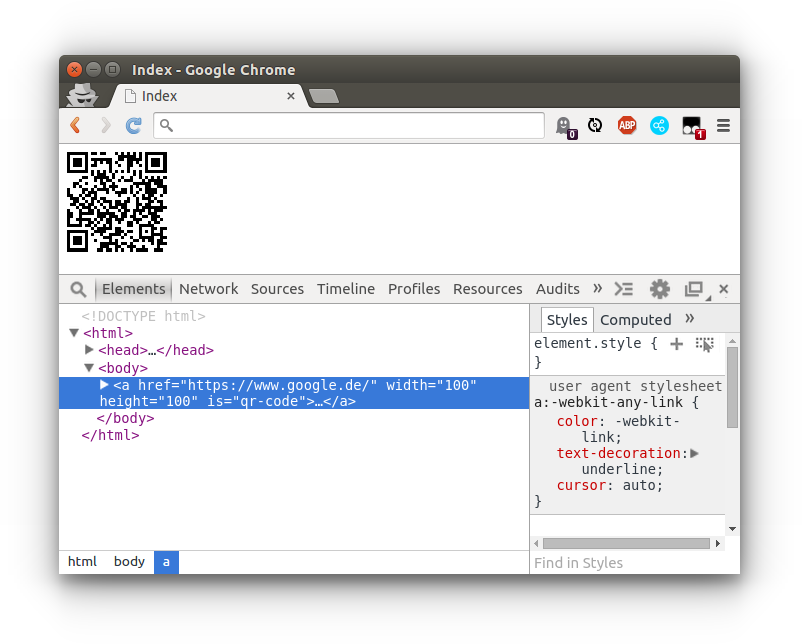
Task: Click the styles scroll up arrow
Action: point(732,341)
